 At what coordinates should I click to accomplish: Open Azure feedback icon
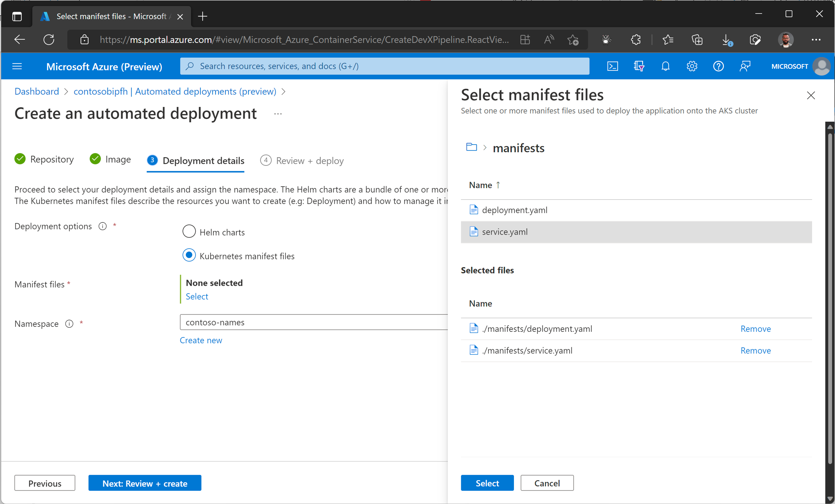click(745, 66)
